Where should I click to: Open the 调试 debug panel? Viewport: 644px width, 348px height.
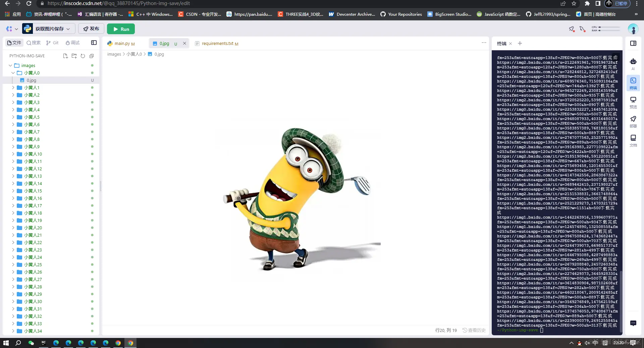[x=72, y=43]
